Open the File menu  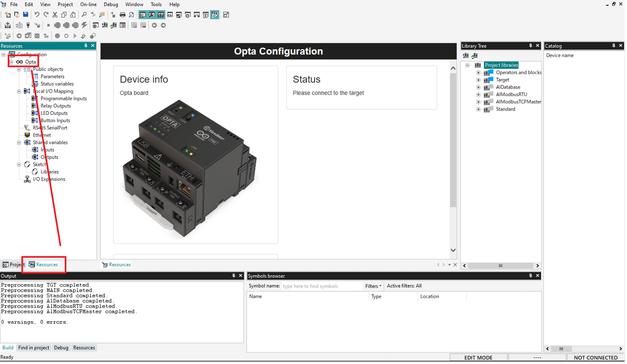coord(14,4)
